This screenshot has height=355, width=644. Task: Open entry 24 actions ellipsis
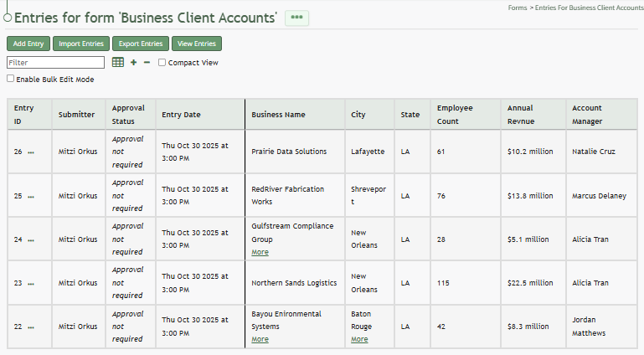[x=31, y=240]
